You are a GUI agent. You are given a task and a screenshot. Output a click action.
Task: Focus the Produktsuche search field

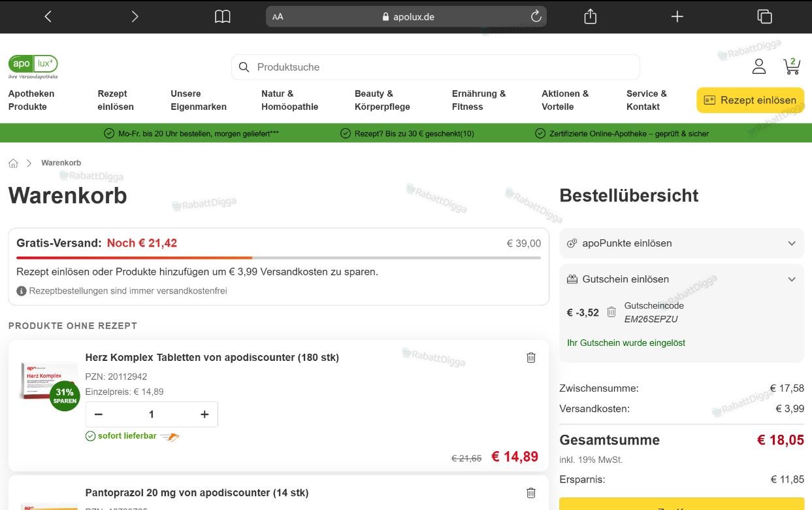point(436,67)
